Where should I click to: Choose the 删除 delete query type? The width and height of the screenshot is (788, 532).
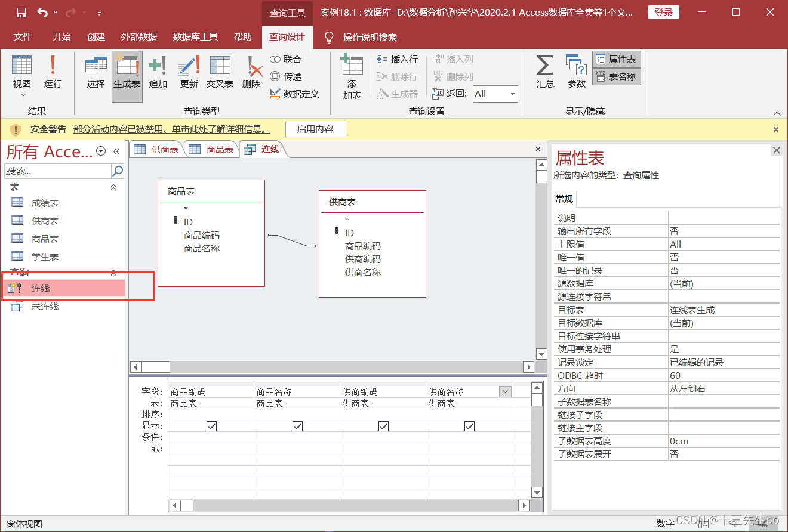pos(251,73)
